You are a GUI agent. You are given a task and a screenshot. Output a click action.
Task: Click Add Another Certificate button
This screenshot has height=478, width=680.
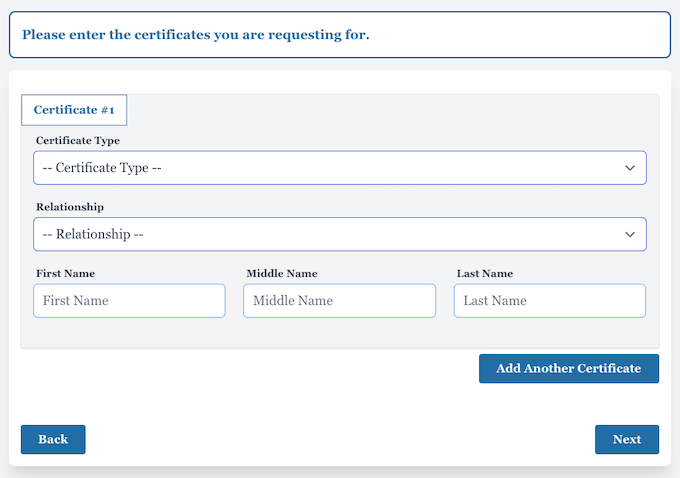pyautogui.click(x=569, y=368)
